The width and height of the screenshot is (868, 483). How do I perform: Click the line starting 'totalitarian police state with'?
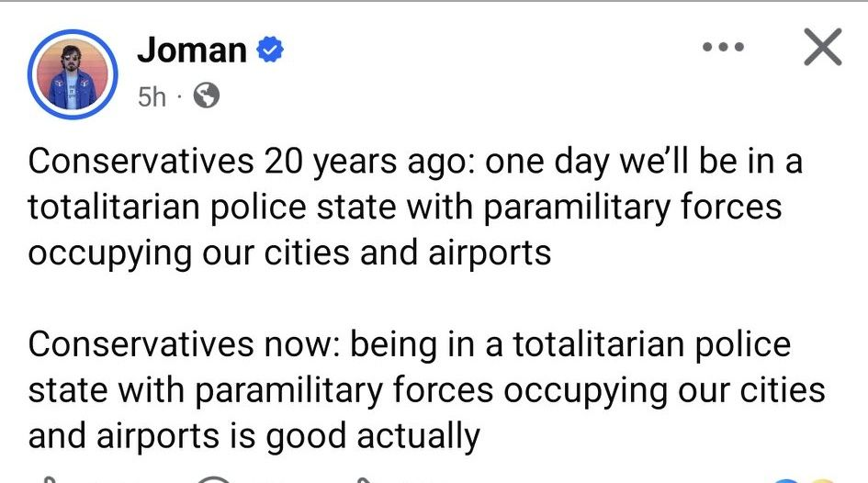point(404,207)
